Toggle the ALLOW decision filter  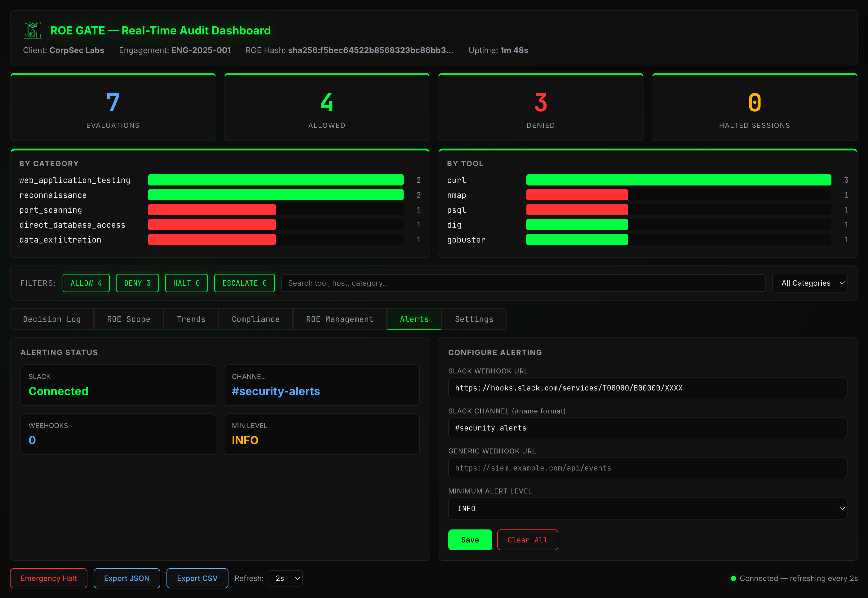point(86,283)
